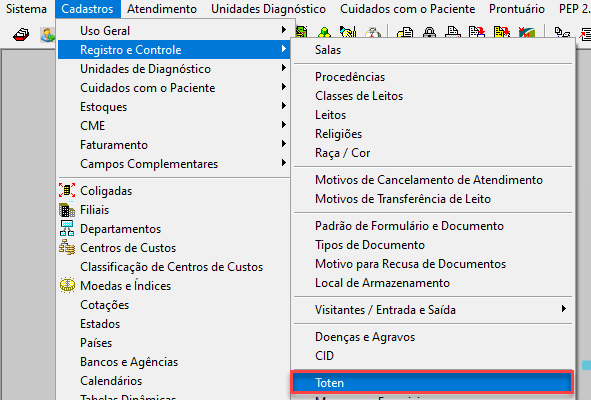
Task: Select Leitos menu entry
Action: (x=433, y=115)
